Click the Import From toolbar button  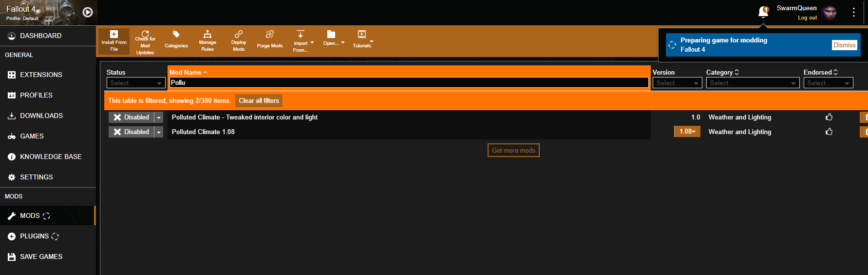coord(301,41)
